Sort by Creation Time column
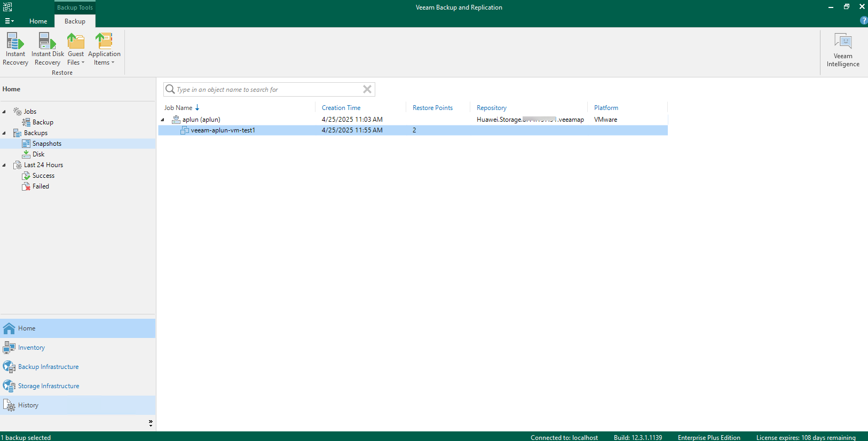The width and height of the screenshot is (868, 441). [341, 108]
